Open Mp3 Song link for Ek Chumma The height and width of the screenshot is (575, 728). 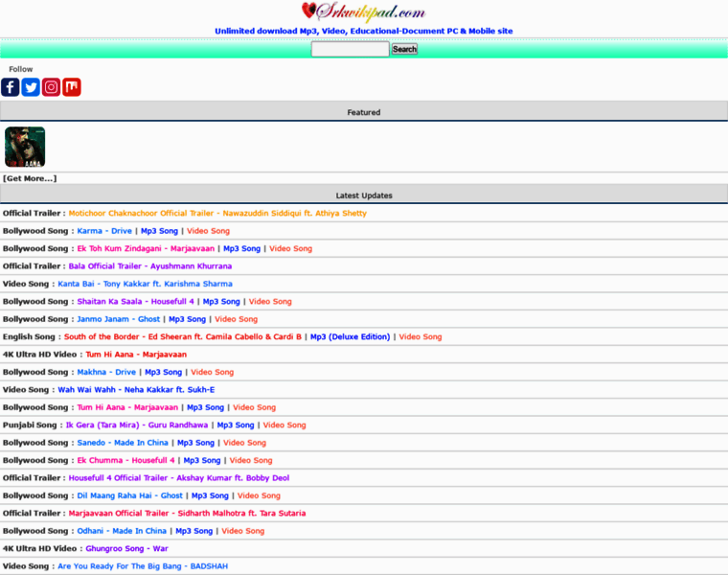point(202,460)
